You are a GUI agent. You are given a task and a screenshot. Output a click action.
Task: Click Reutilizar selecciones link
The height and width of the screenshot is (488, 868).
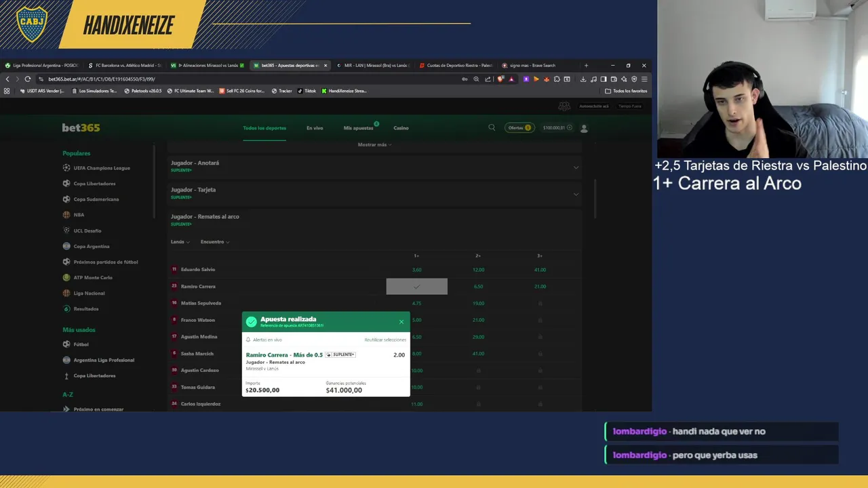[385, 340]
